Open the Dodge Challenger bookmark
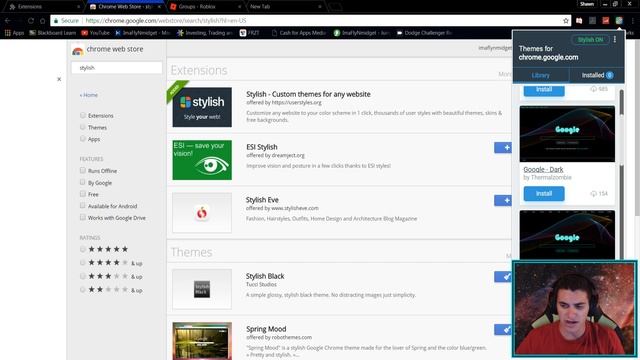 click(424, 33)
